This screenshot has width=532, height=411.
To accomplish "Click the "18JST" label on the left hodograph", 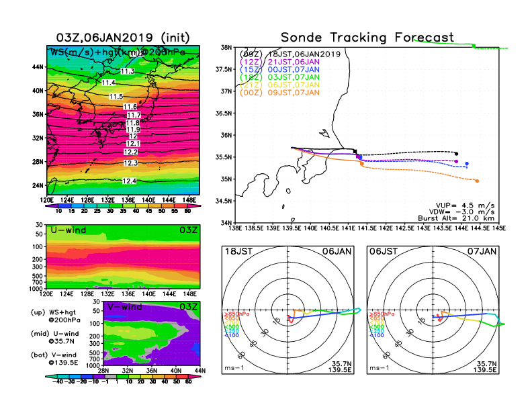I will coord(238,252).
